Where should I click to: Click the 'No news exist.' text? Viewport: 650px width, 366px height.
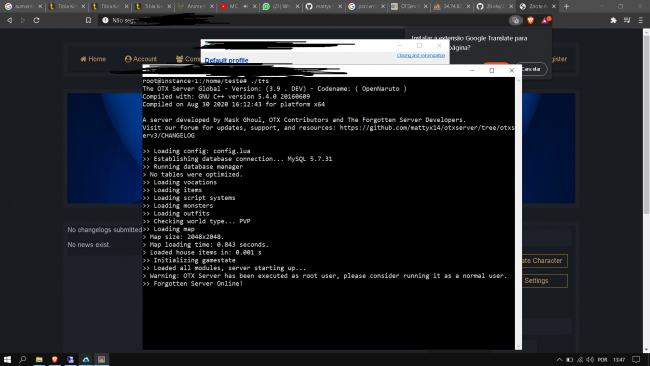[x=89, y=245]
